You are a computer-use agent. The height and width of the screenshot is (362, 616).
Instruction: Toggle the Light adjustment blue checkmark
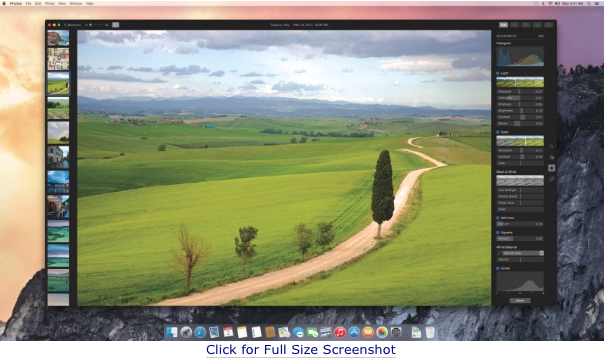click(498, 73)
